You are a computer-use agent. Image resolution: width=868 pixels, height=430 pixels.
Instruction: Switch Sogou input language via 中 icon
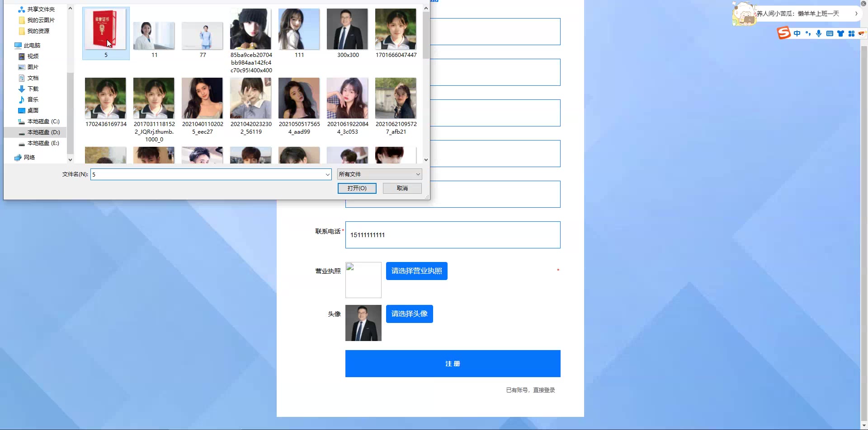click(x=797, y=33)
